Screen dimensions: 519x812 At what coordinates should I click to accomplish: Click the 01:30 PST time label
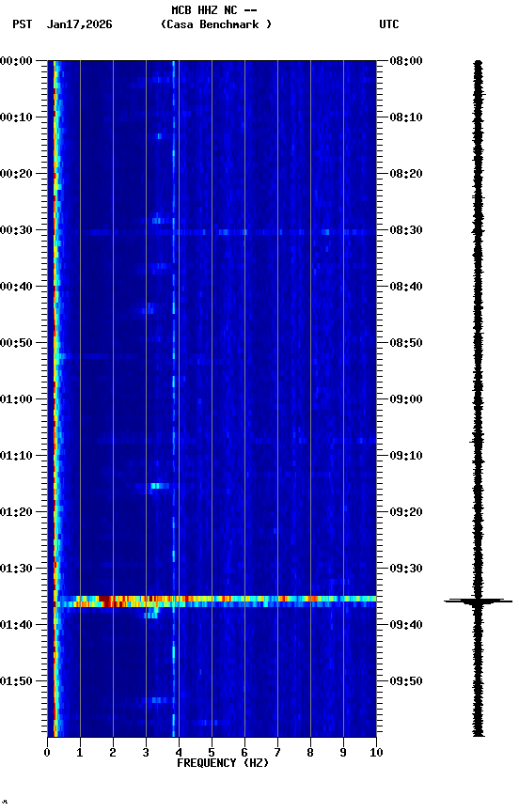pyautogui.click(x=16, y=569)
